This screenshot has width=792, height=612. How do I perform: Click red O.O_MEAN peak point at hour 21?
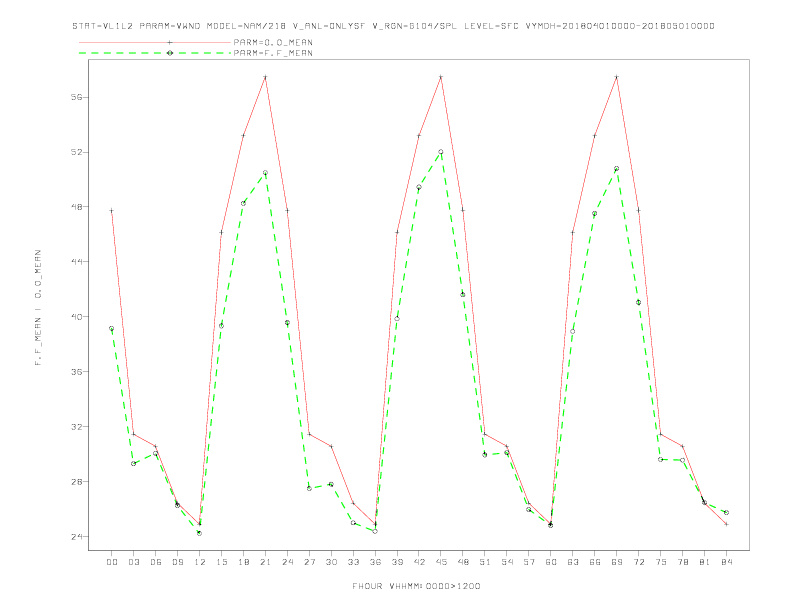265,77
